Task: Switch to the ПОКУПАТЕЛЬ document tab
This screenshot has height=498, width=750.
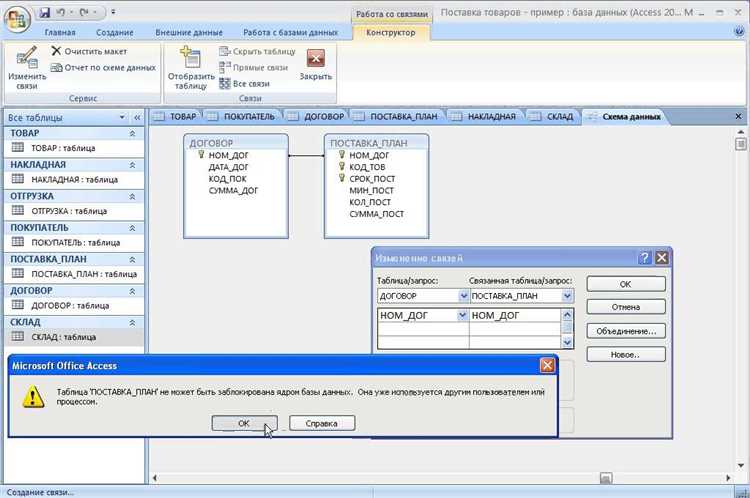Action: click(245, 116)
